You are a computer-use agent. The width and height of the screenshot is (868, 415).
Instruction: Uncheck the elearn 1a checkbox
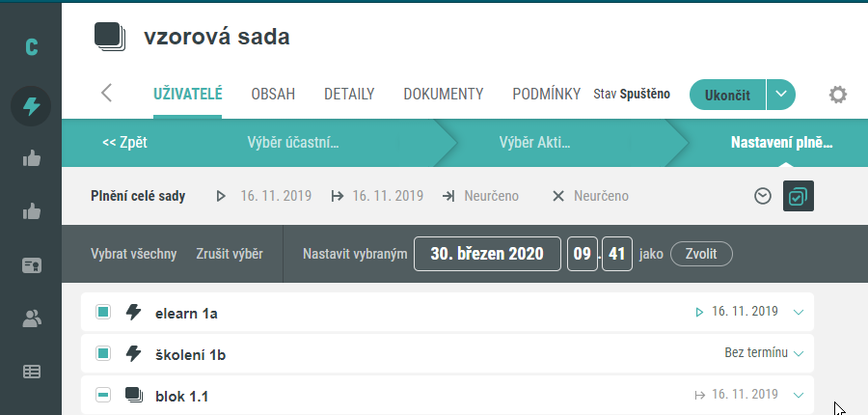click(x=103, y=312)
